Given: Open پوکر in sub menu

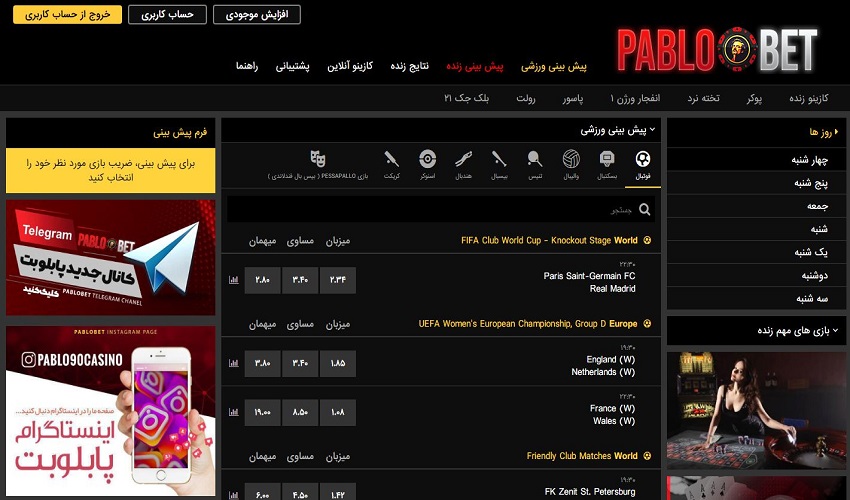Looking at the screenshot, I should point(754,98).
